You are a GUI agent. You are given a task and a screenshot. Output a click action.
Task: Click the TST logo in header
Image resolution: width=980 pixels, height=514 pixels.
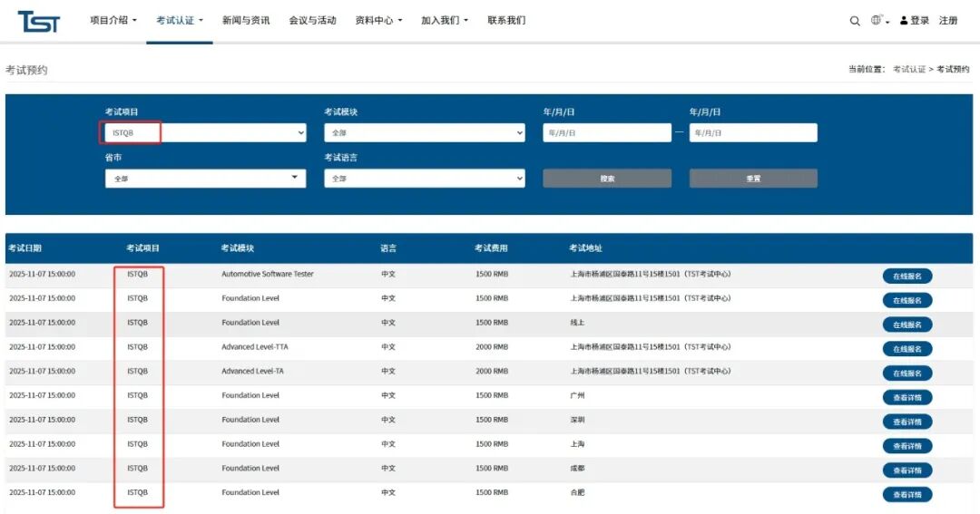[x=38, y=22]
